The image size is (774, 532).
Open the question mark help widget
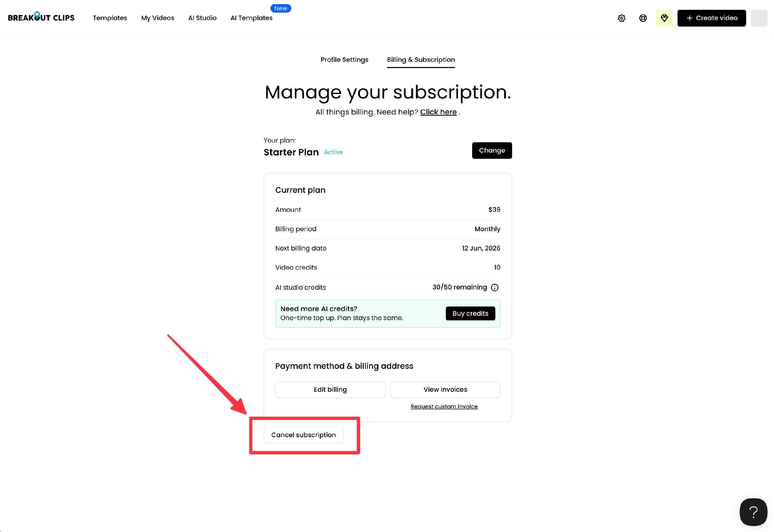pos(753,512)
